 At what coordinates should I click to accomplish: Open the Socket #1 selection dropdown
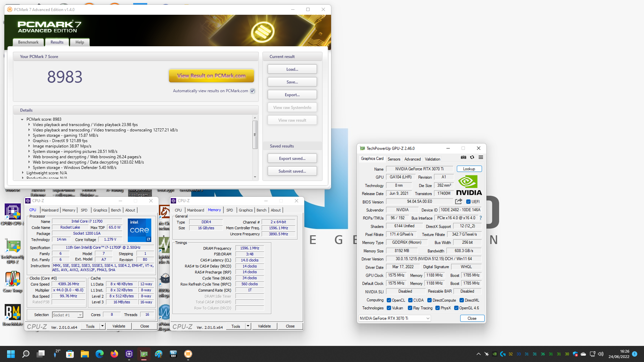[x=67, y=315]
